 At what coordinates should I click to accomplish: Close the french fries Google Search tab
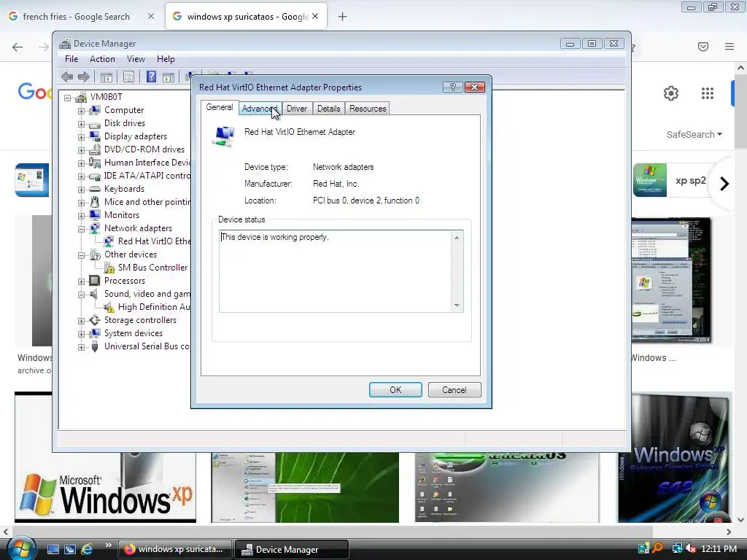tap(151, 16)
